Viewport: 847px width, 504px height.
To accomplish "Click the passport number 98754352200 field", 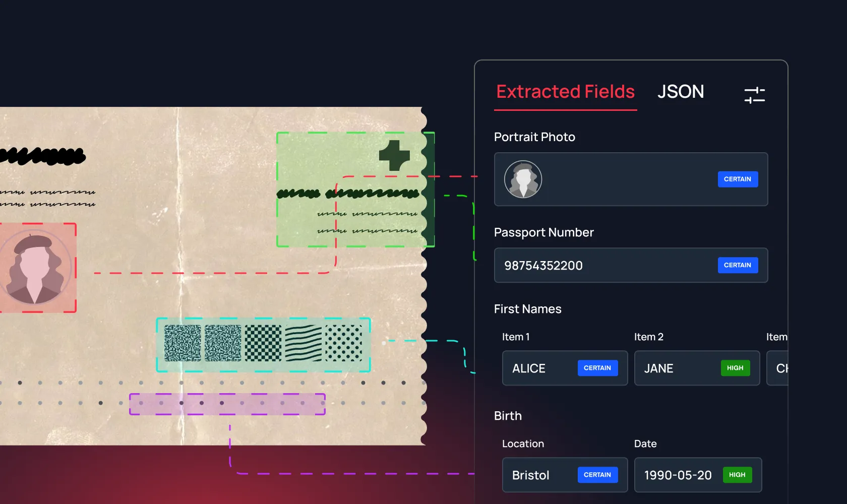I will [543, 265].
